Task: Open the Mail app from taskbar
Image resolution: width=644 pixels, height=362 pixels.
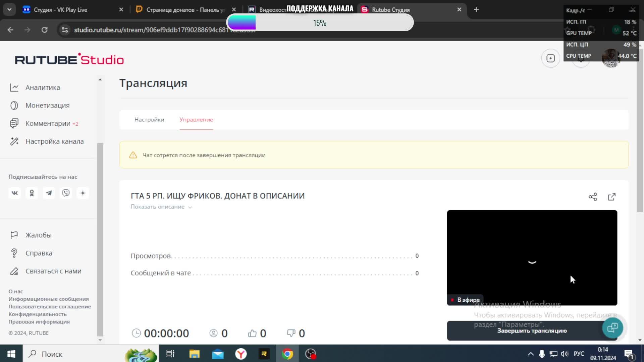Action: click(x=218, y=354)
